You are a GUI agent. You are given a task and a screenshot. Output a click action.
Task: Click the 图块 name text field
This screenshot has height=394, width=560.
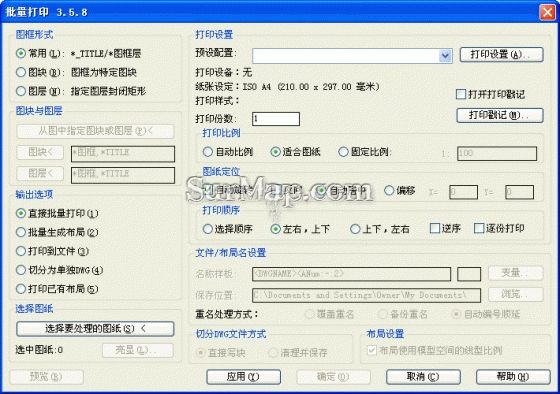coord(123,154)
